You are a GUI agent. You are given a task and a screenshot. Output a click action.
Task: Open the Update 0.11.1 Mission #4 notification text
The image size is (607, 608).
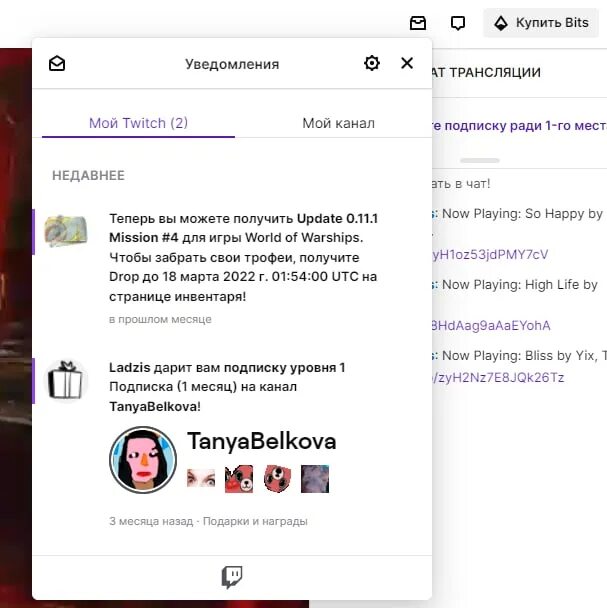(243, 257)
